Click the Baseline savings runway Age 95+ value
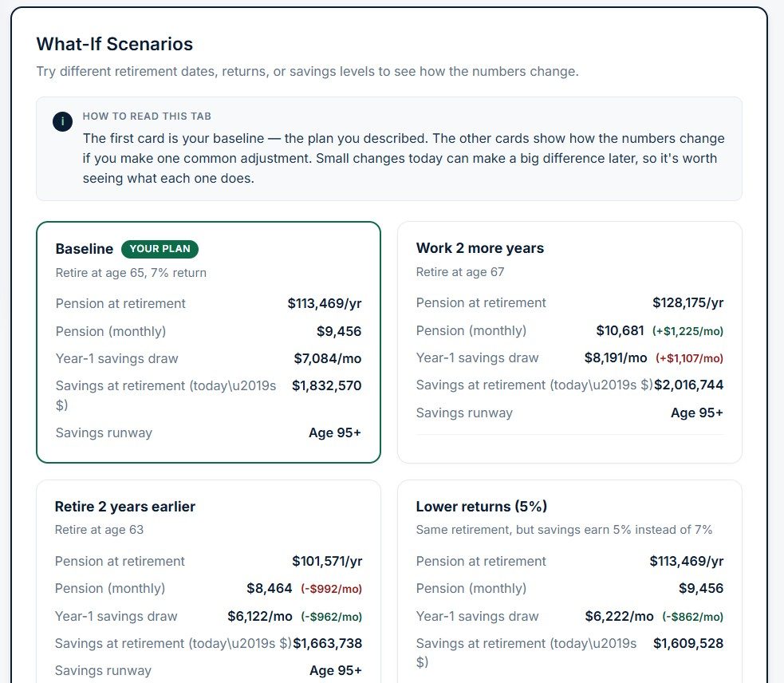Image resolution: width=784 pixels, height=683 pixels. [335, 432]
